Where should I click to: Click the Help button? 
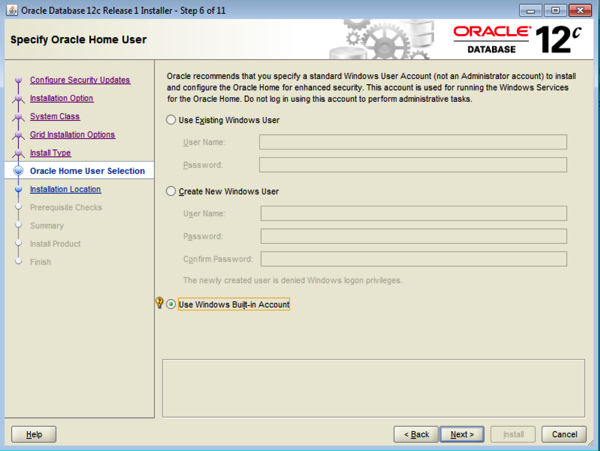pos(34,434)
